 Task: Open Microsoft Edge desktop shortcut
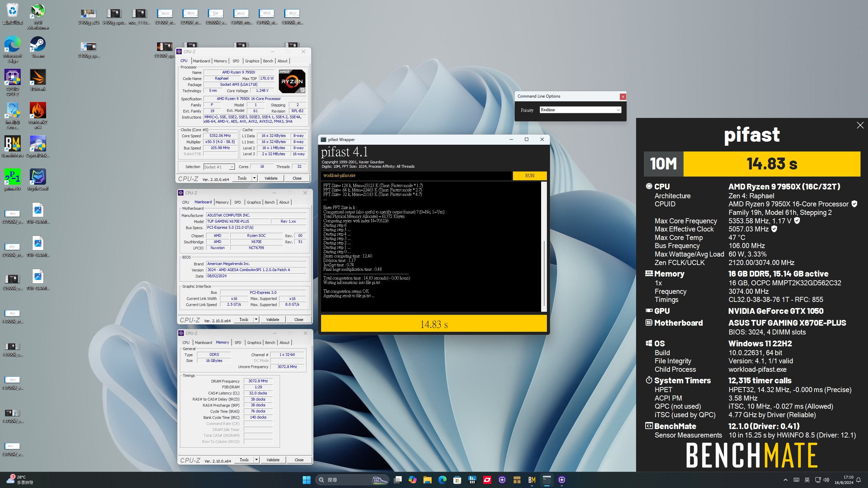tap(13, 49)
